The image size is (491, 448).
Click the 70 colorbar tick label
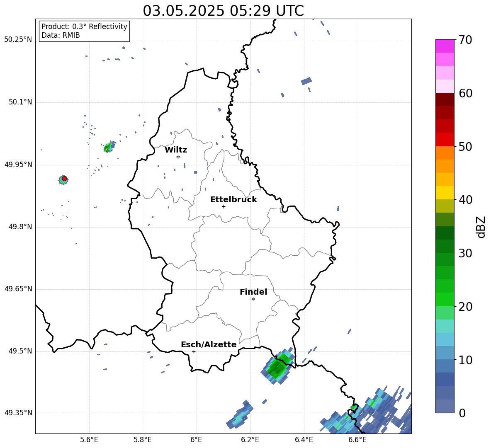465,40
